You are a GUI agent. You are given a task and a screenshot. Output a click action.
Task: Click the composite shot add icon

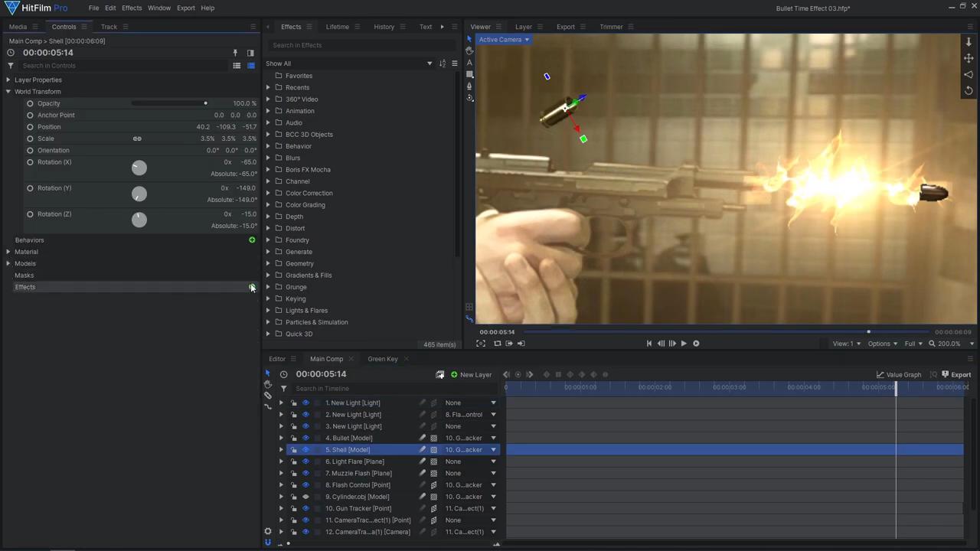pyautogui.click(x=440, y=375)
